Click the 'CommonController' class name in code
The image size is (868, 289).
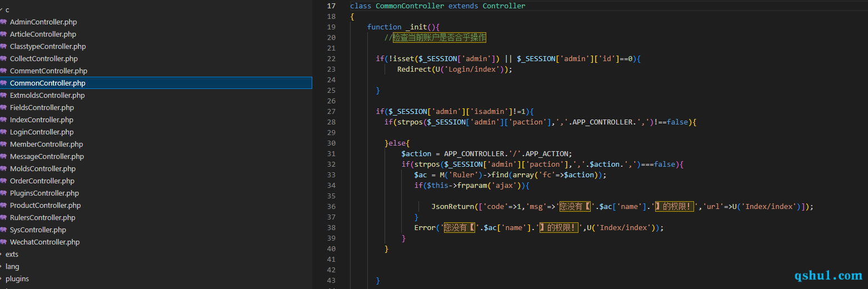point(410,6)
